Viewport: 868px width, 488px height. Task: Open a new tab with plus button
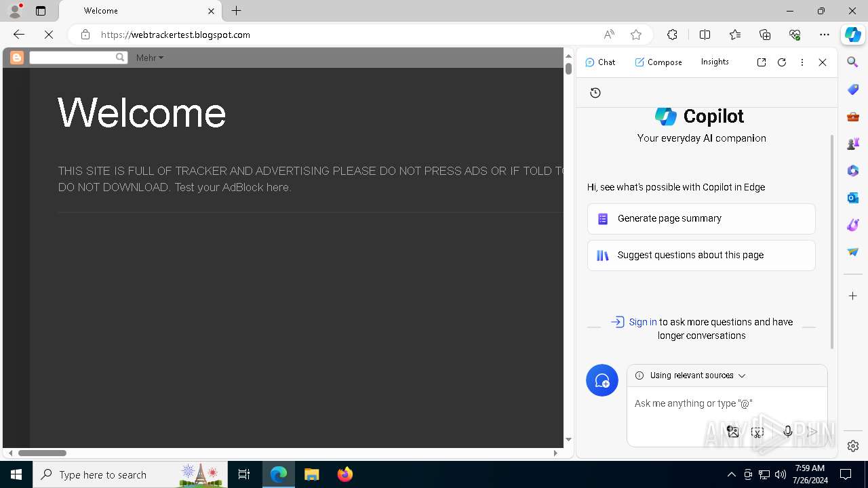point(236,11)
